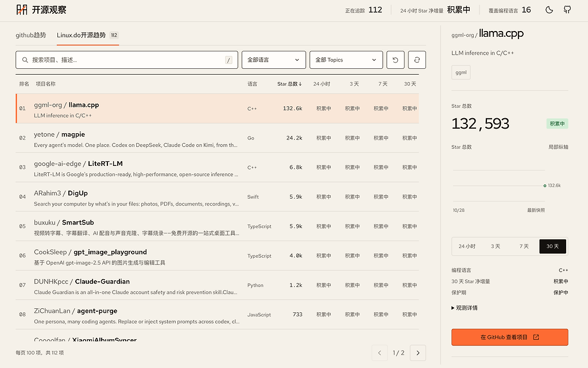Select 3 天 range in detail panel
This screenshot has height=368, width=588.
[496, 246]
